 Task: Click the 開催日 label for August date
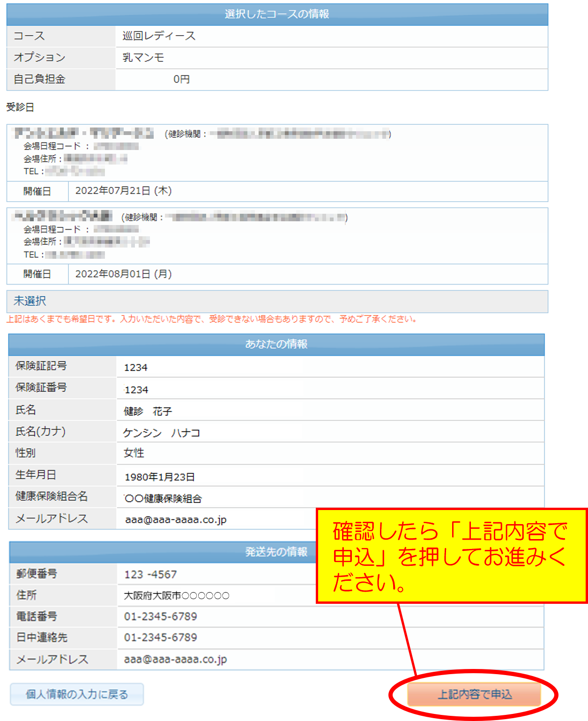pos(37,274)
